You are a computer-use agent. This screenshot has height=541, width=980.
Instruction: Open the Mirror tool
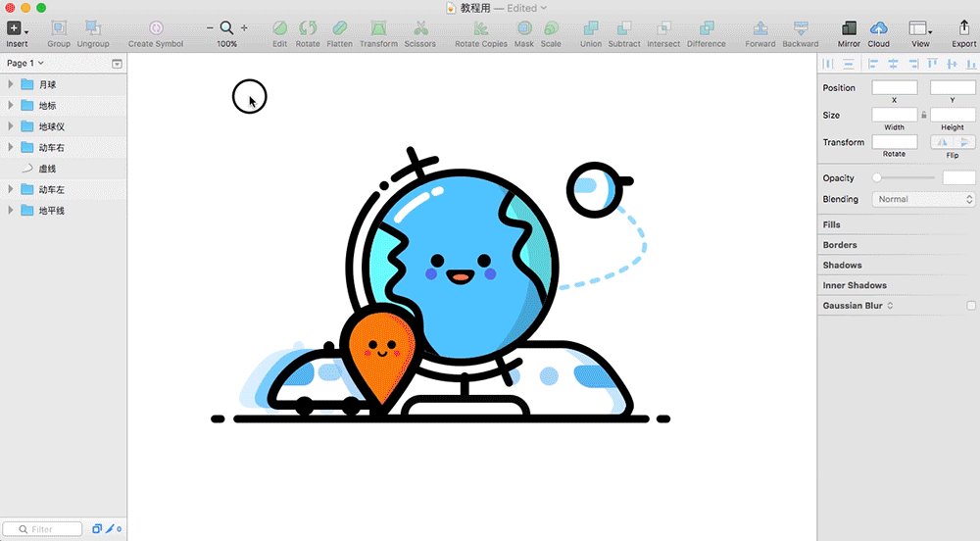849,28
